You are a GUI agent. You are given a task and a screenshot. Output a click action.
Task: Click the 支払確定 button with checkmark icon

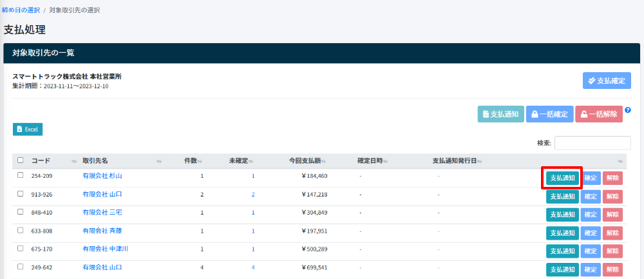coord(607,81)
